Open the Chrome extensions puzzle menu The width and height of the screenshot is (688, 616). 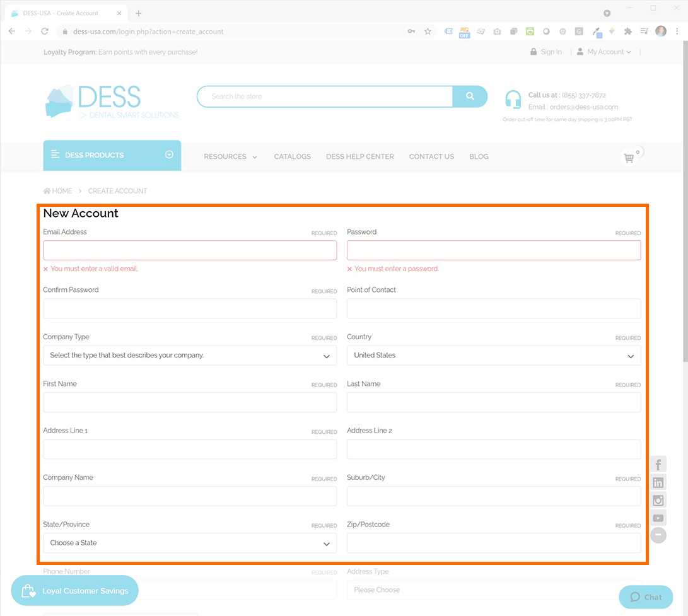tap(628, 31)
